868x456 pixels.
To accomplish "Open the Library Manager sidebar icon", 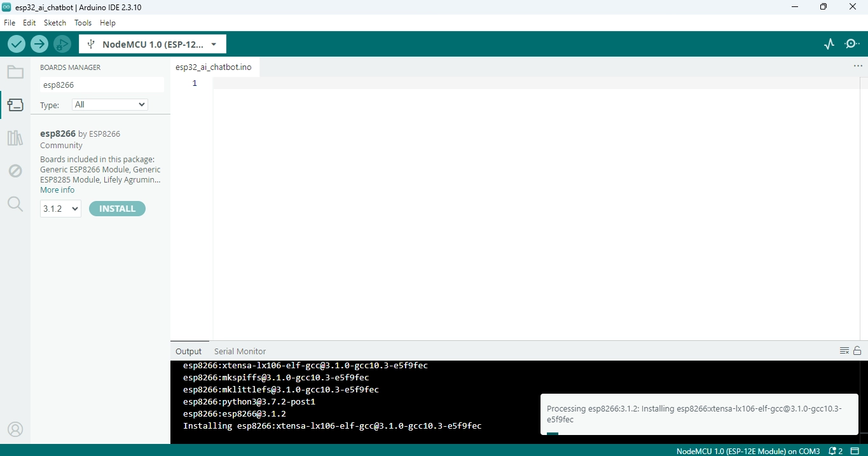I will pos(15,138).
